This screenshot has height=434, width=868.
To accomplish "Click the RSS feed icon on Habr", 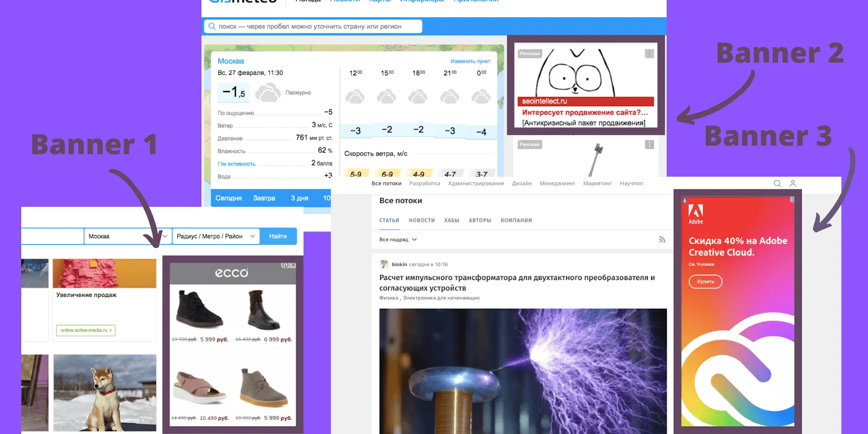I will (662, 239).
